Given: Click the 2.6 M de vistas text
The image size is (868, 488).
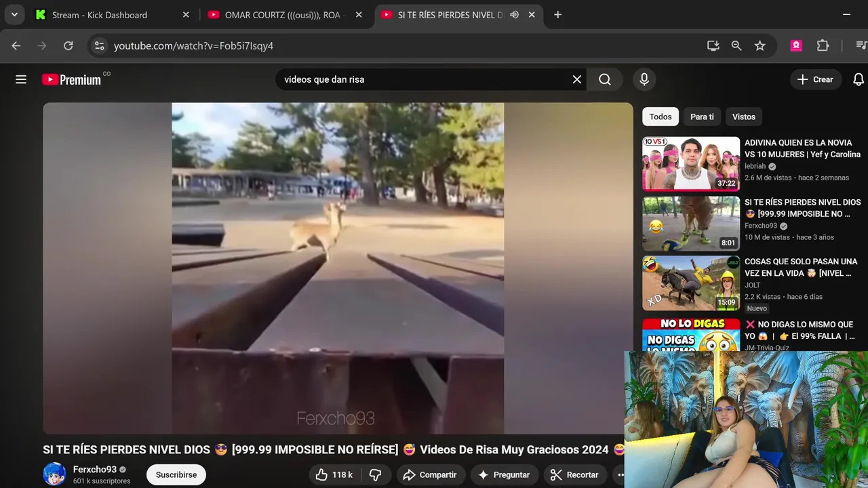Looking at the screenshot, I should click(768, 178).
